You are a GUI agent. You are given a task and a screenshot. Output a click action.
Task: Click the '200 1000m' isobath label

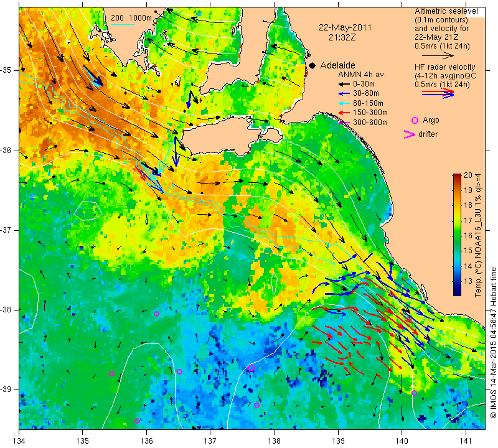[x=131, y=18]
